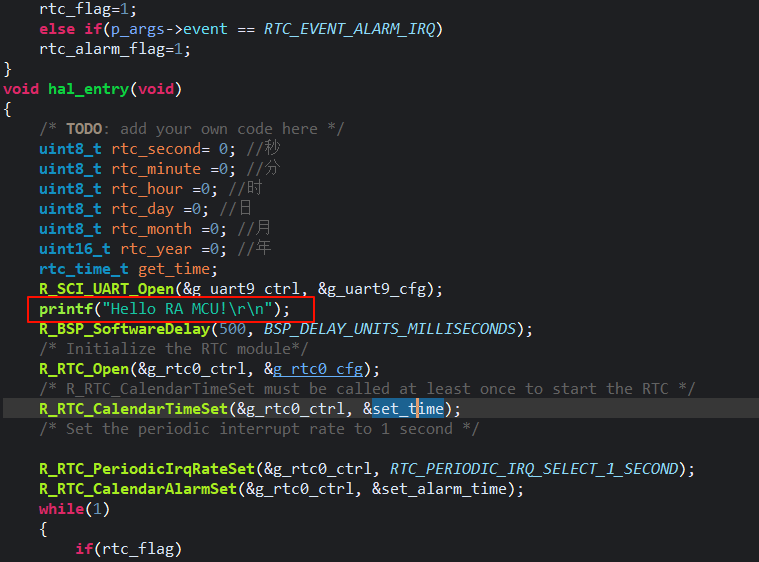759x562 pixels.
Task: Click the rtc_minute variable name
Action: [x=156, y=169]
